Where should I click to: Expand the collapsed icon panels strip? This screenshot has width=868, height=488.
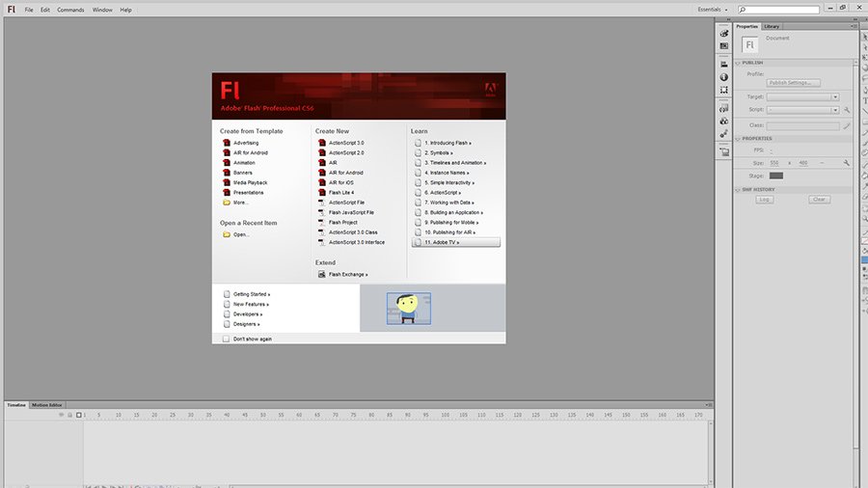click(728, 19)
